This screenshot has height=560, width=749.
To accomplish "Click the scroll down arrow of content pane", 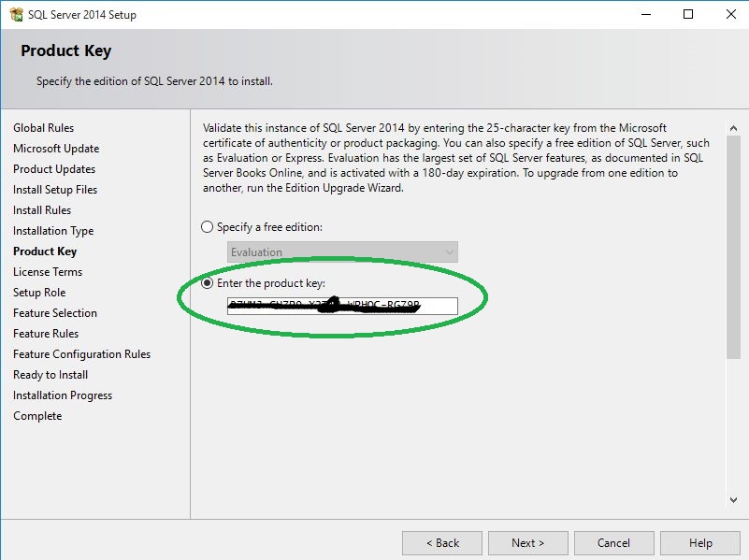I will coord(733,500).
